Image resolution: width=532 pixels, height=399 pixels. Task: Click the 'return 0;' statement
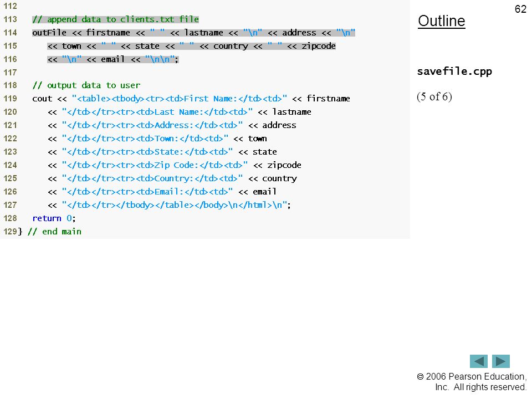[54, 218]
